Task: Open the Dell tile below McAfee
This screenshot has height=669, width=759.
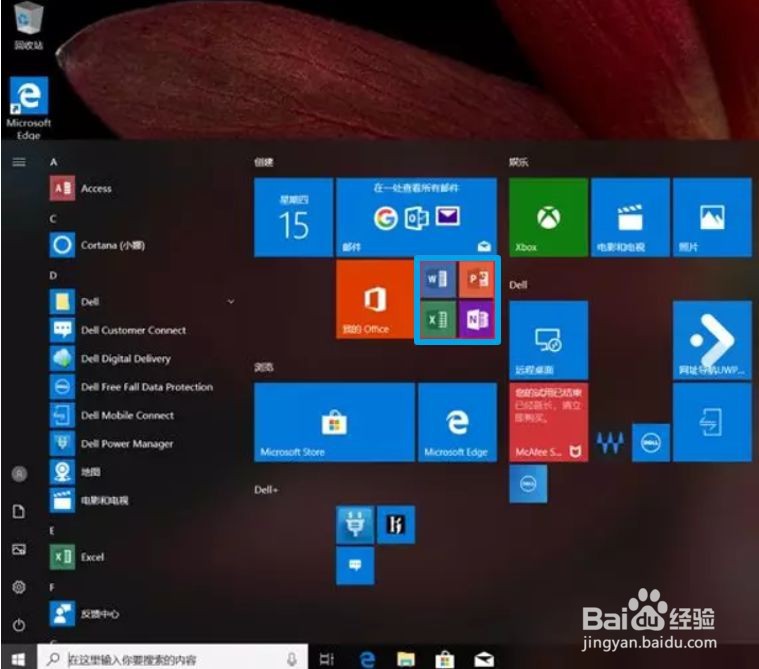Action: pos(528,484)
